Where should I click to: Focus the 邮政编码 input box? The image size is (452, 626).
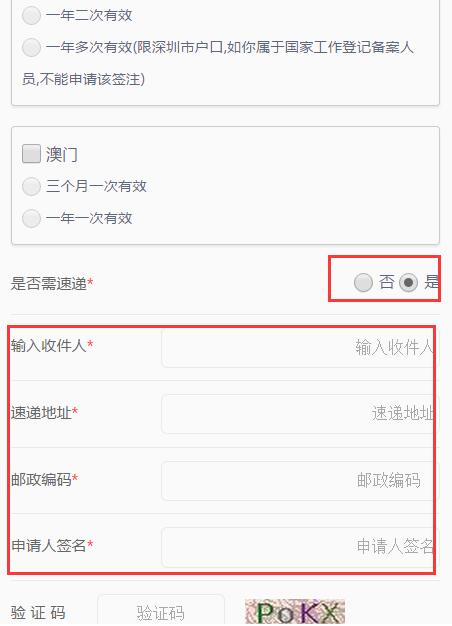tap(300, 480)
